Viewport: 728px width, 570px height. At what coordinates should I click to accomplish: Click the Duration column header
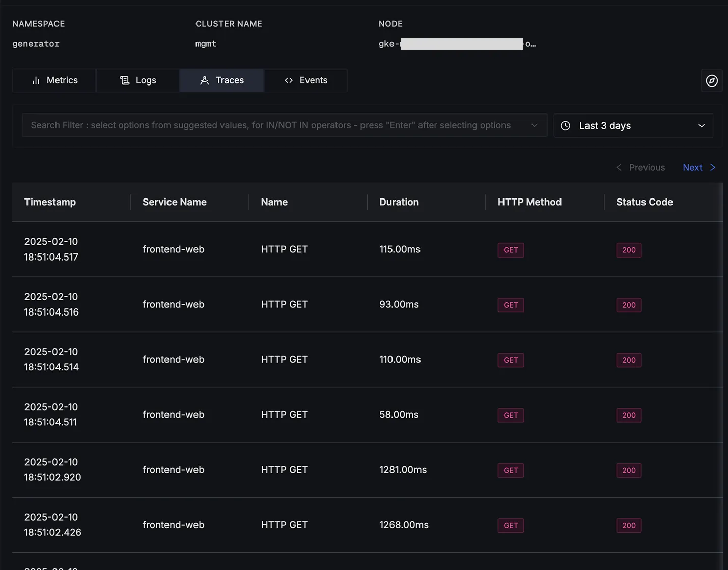tap(399, 202)
